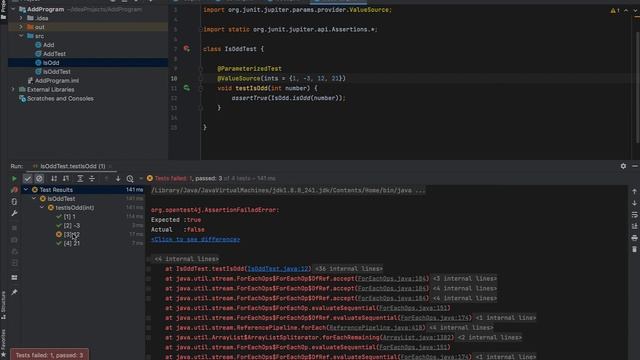Toggle Sort by Duration in the test toolbar
640x360 pixels.
(x=66, y=179)
